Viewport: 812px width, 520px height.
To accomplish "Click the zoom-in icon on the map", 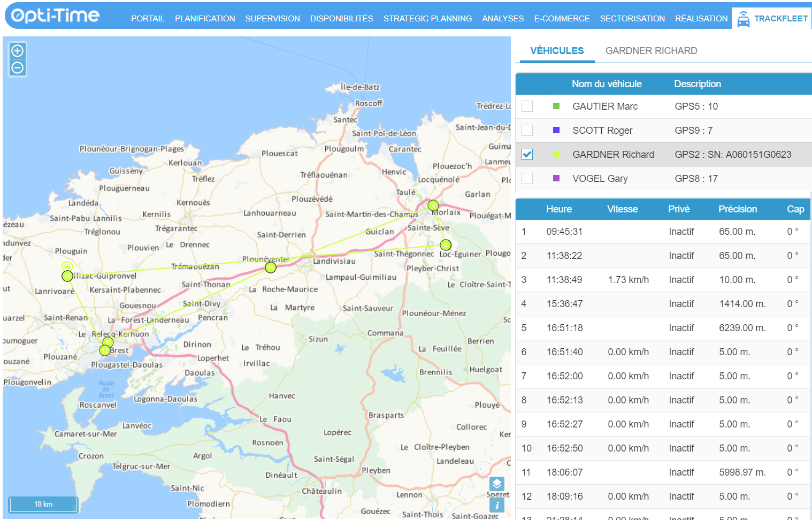I will 18,50.
